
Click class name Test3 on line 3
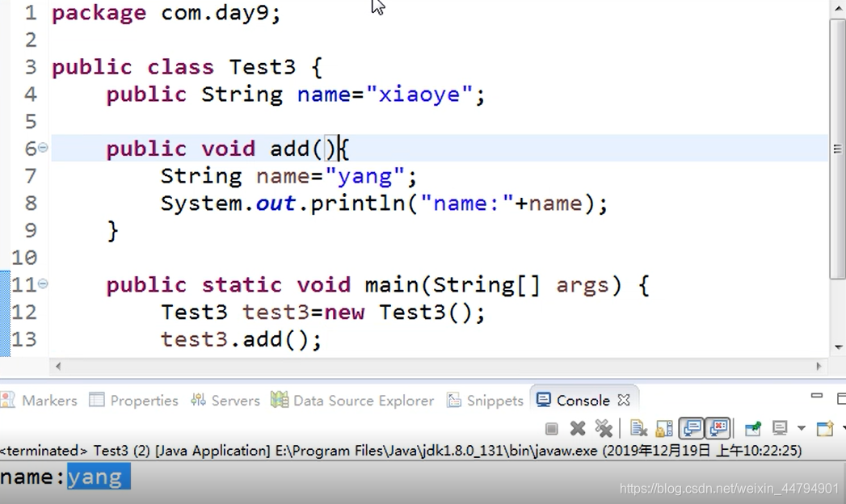pos(263,67)
